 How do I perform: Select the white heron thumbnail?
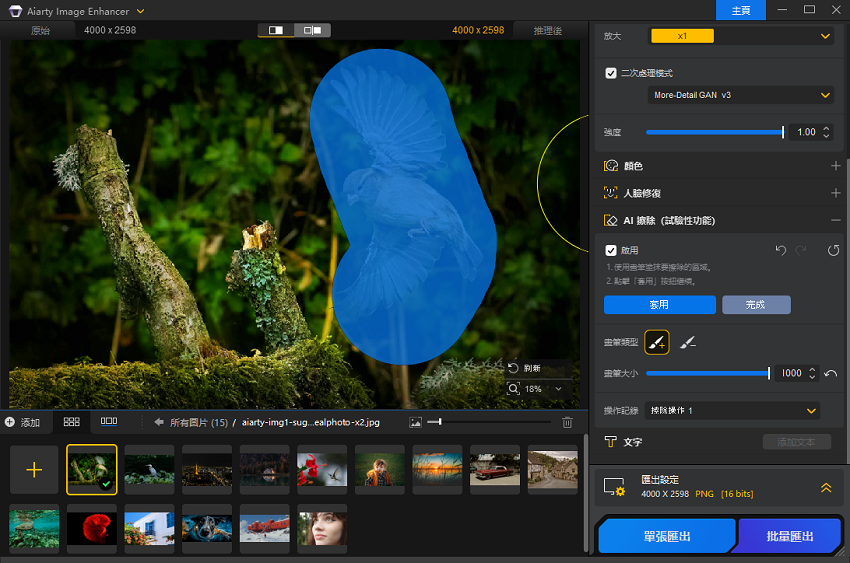[150, 469]
